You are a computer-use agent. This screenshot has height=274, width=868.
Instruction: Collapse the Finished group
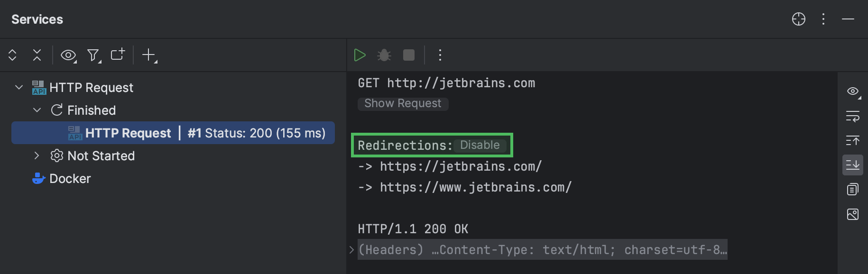point(37,110)
